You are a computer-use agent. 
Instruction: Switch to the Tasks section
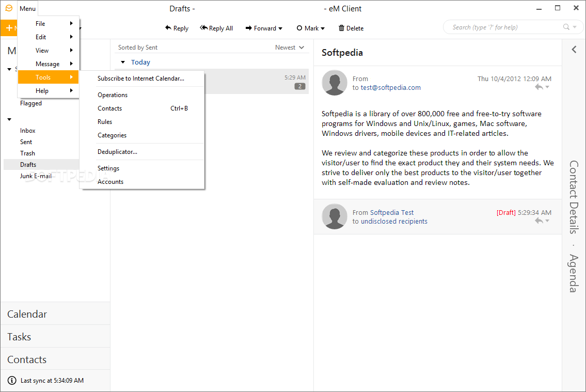(55, 337)
